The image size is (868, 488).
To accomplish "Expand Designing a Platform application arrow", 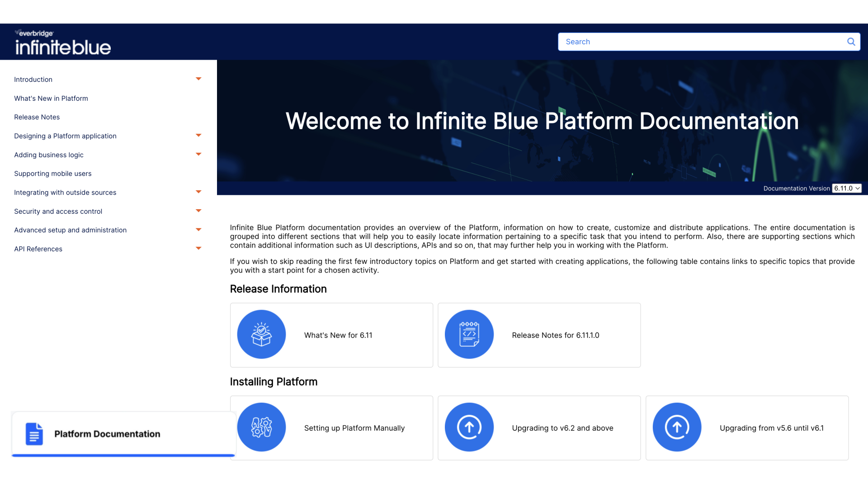I will click(198, 136).
